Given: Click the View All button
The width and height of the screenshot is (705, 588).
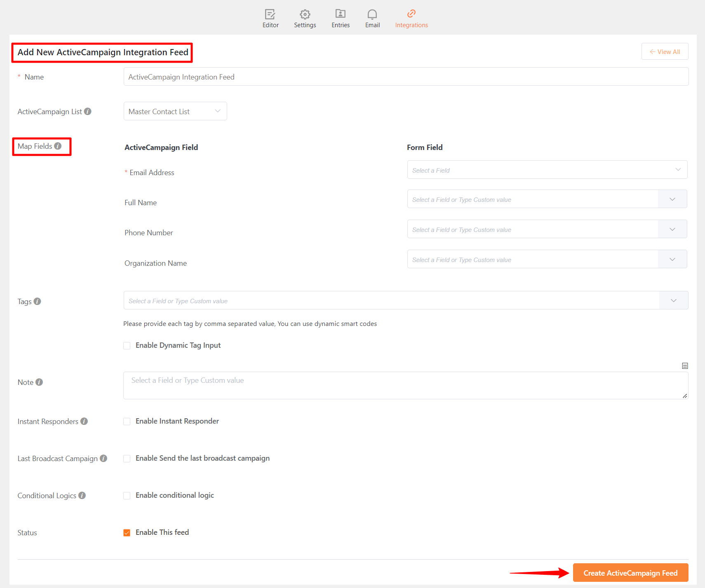Looking at the screenshot, I should click(665, 52).
